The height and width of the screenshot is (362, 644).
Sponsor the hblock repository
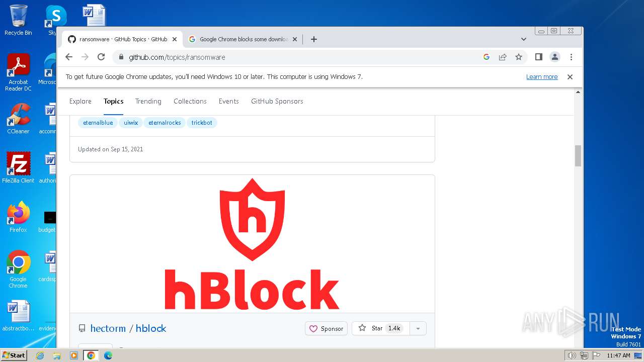click(x=326, y=328)
